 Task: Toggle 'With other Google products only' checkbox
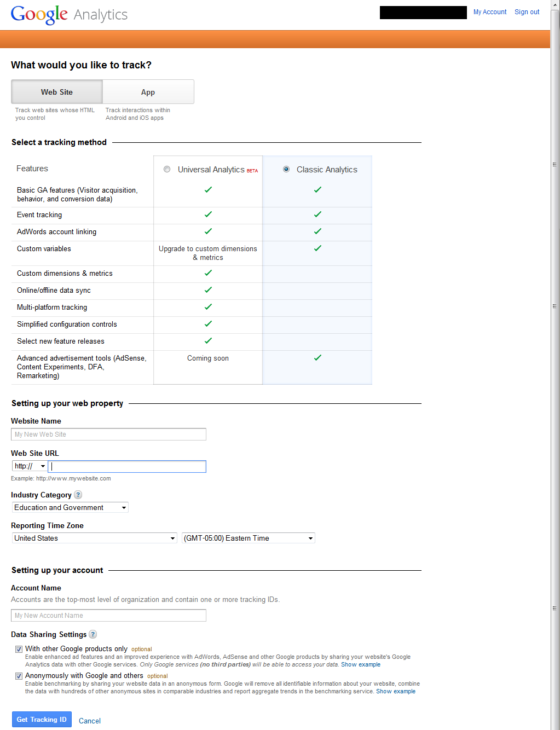tap(19, 649)
